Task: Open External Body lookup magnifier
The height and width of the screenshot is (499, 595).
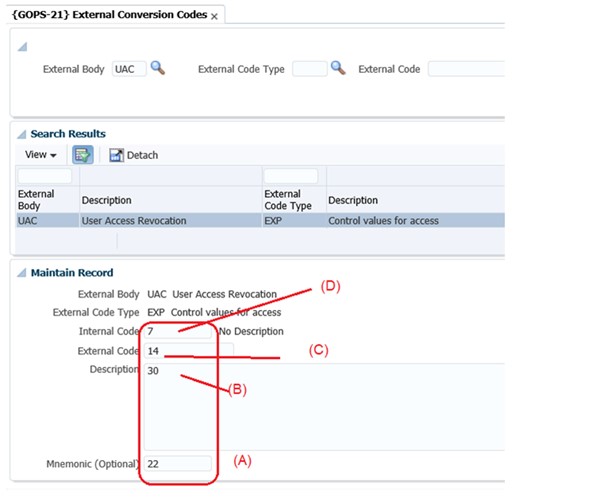Action: [157, 68]
